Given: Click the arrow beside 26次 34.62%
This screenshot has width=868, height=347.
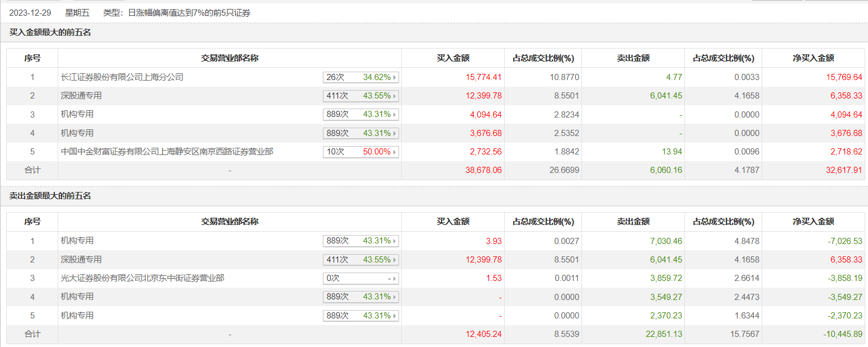Looking at the screenshot, I should point(395,77).
